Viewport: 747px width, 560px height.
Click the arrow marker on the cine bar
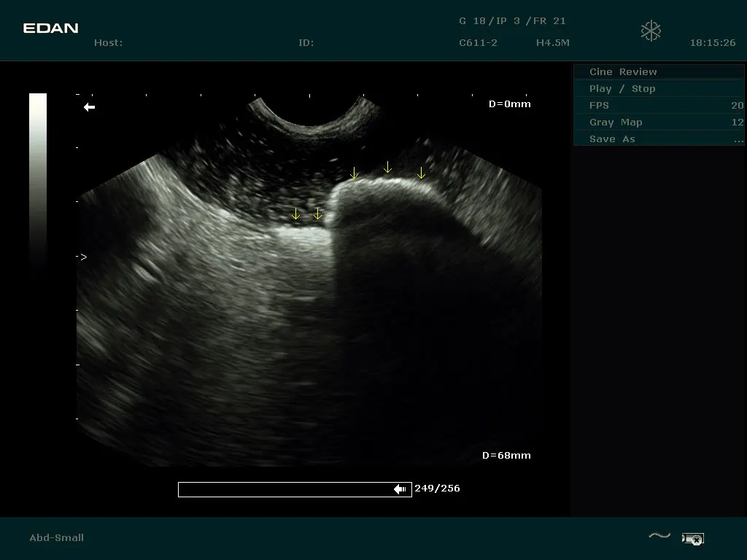(x=400, y=489)
